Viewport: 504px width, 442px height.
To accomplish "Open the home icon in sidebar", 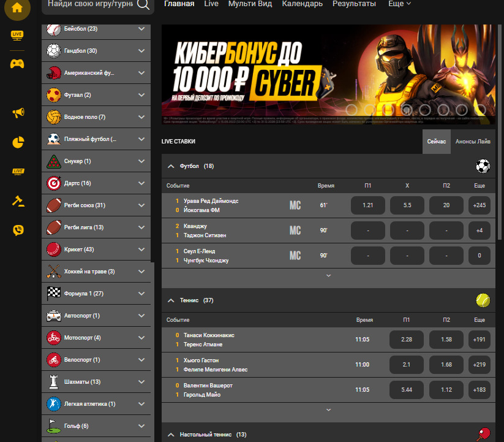I will [x=17, y=8].
